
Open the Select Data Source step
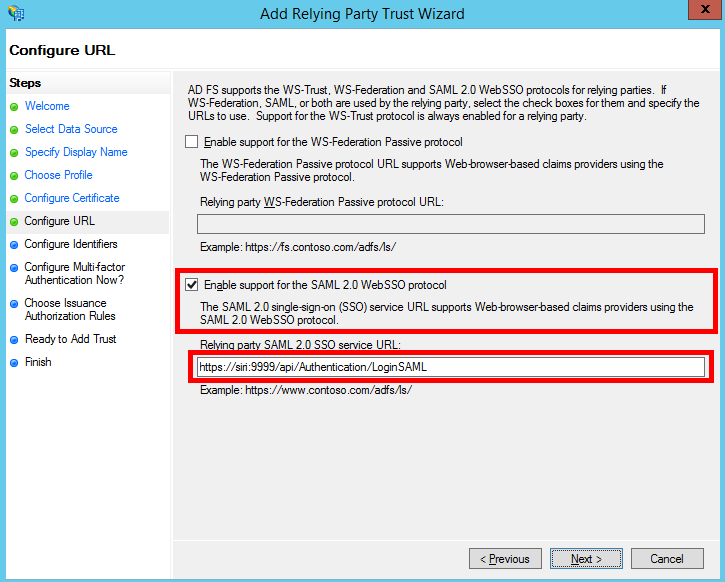[71, 129]
